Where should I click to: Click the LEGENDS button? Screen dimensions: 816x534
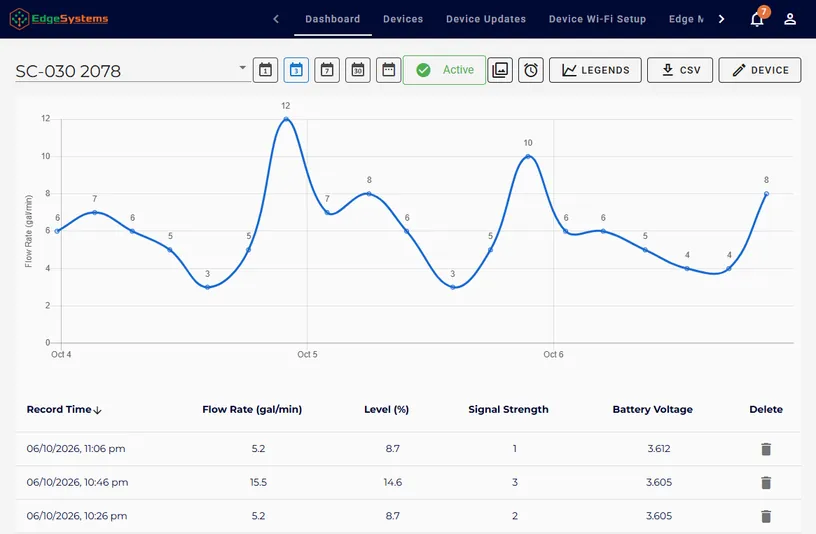click(x=595, y=70)
